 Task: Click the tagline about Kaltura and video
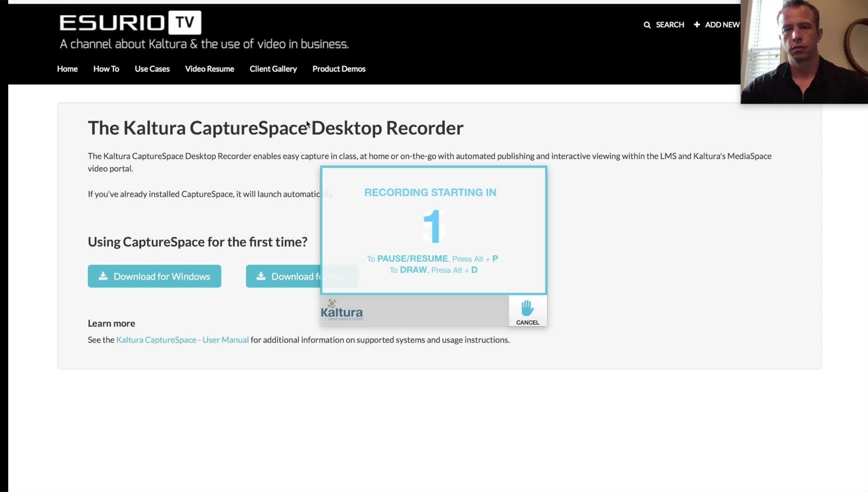204,44
